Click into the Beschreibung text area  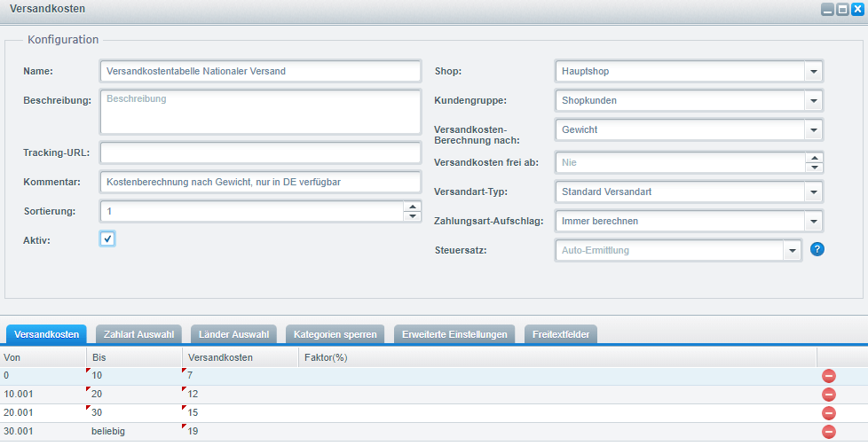(x=260, y=111)
